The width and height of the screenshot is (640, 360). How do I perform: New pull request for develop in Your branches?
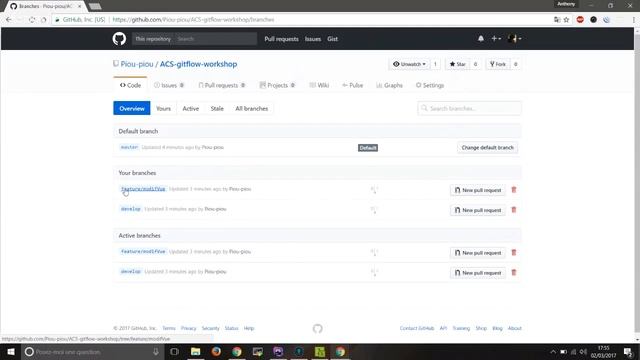tap(478, 210)
